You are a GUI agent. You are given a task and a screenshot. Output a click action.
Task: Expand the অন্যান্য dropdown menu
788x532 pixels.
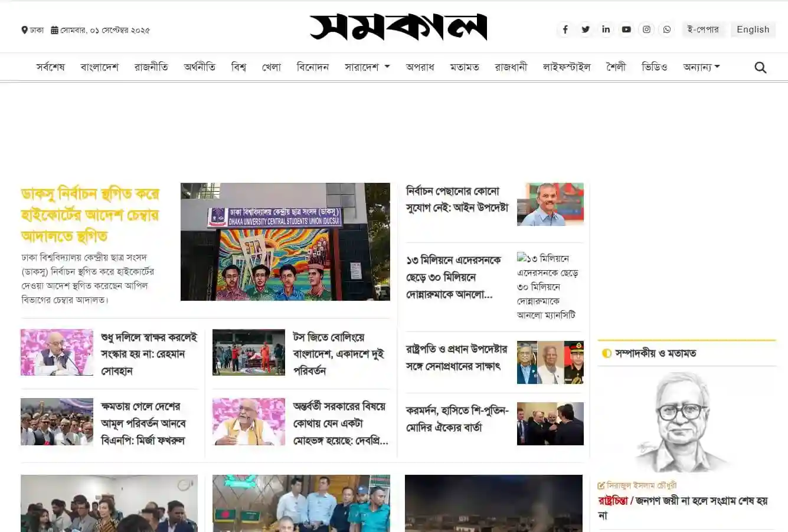[x=701, y=67]
